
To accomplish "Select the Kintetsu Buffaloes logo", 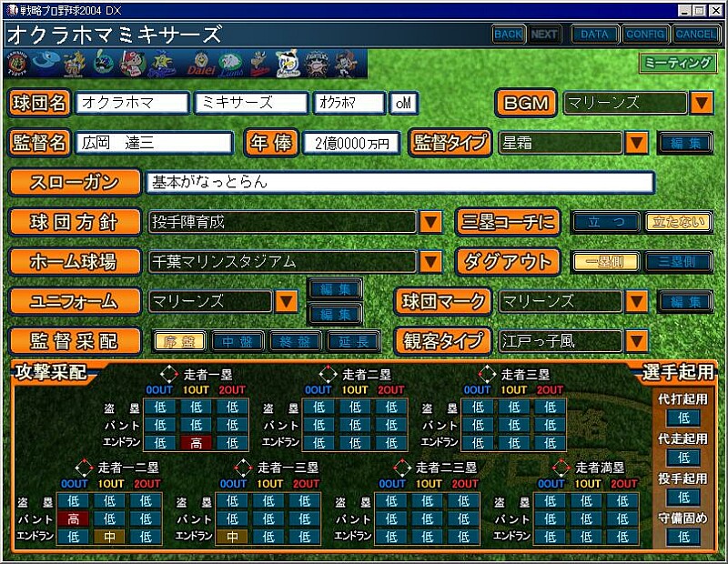I will [x=259, y=64].
